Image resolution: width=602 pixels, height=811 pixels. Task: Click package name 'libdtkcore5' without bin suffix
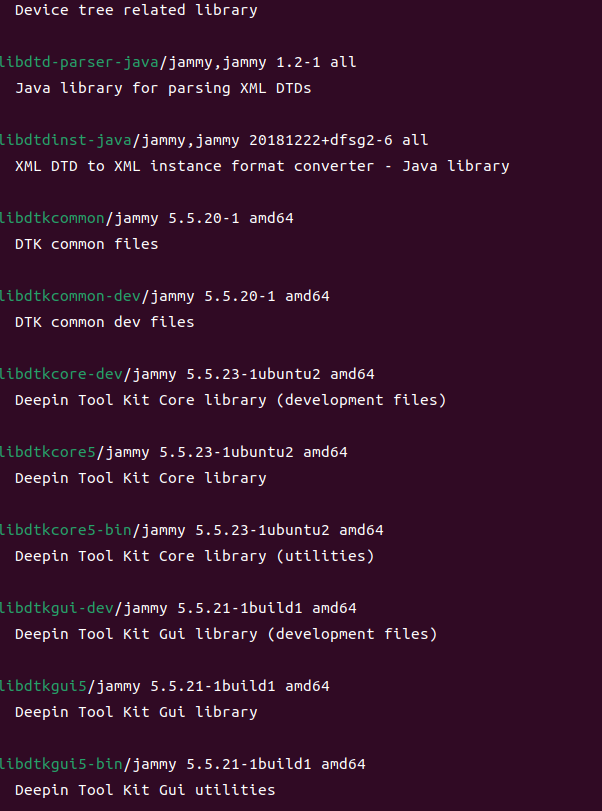click(x=48, y=453)
